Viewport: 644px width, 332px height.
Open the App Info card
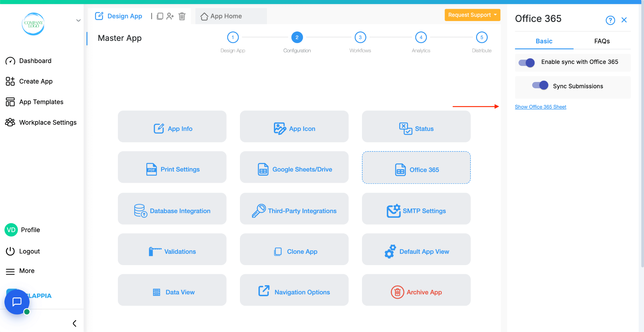tap(172, 126)
